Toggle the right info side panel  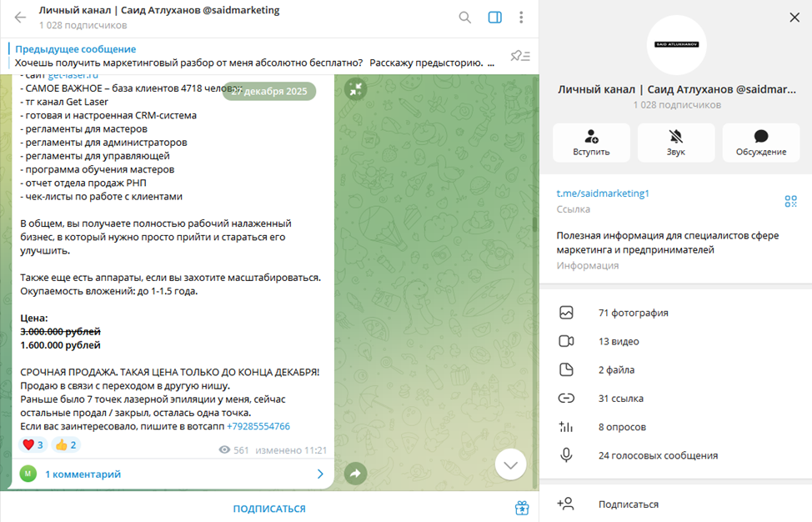[494, 18]
